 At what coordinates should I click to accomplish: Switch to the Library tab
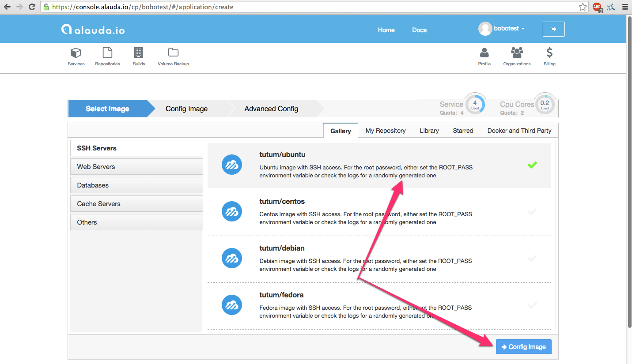(429, 131)
